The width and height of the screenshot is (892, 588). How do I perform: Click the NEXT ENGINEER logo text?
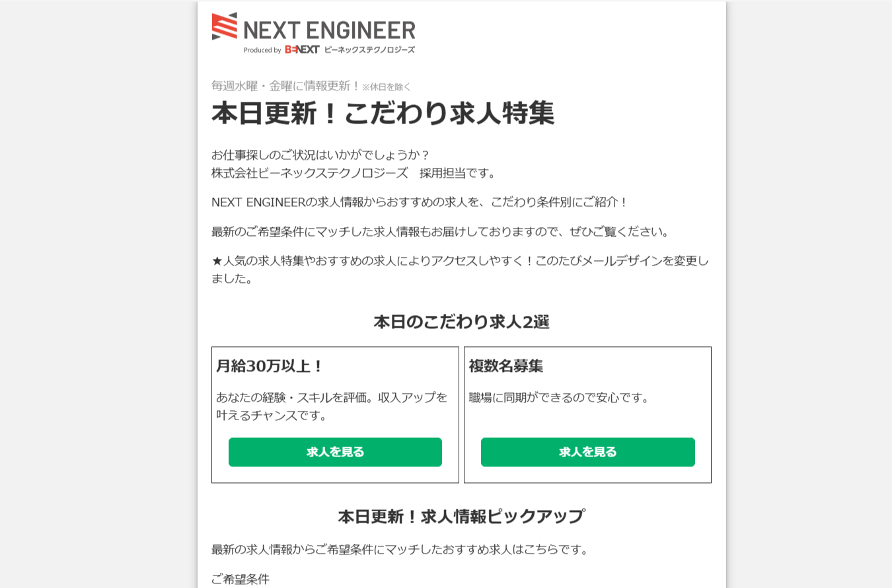click(329, 30)
